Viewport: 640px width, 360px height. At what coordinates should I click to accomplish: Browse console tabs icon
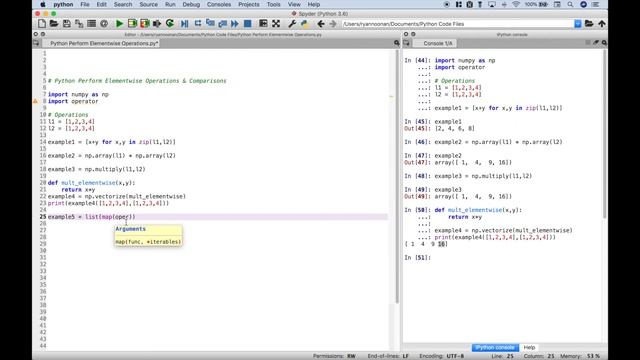[407, 43]
